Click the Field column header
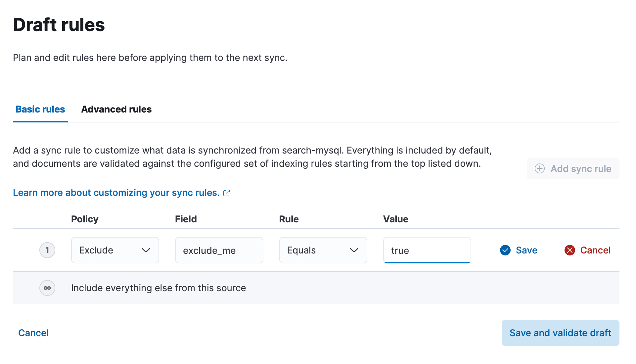Viewport: 636px width, 364px height. 186,219
